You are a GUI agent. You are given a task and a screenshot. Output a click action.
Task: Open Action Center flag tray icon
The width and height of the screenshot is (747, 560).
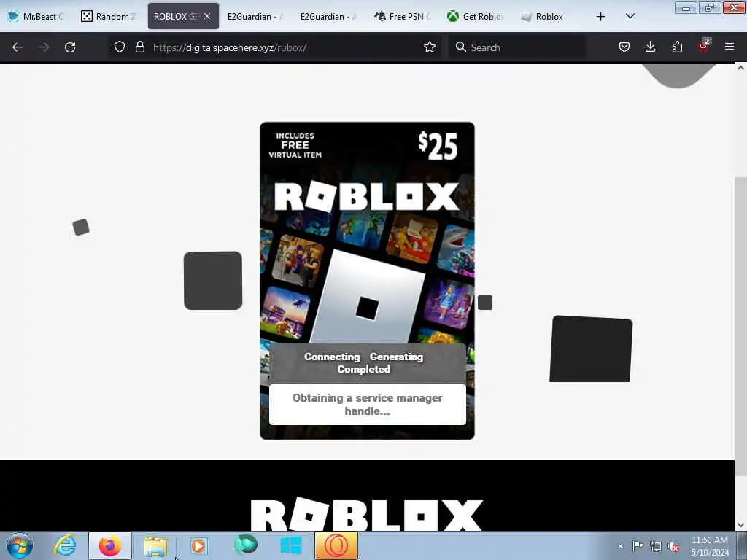[638, 545]
